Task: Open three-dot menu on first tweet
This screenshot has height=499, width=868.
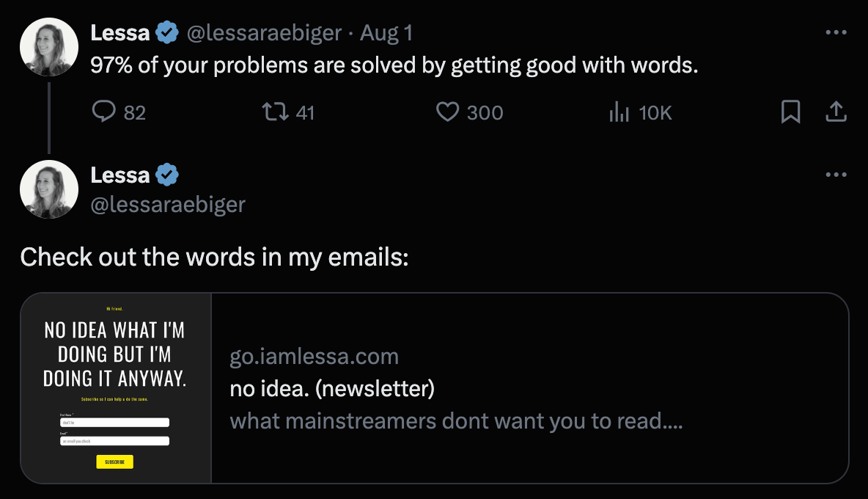Action: coord(836,32)
